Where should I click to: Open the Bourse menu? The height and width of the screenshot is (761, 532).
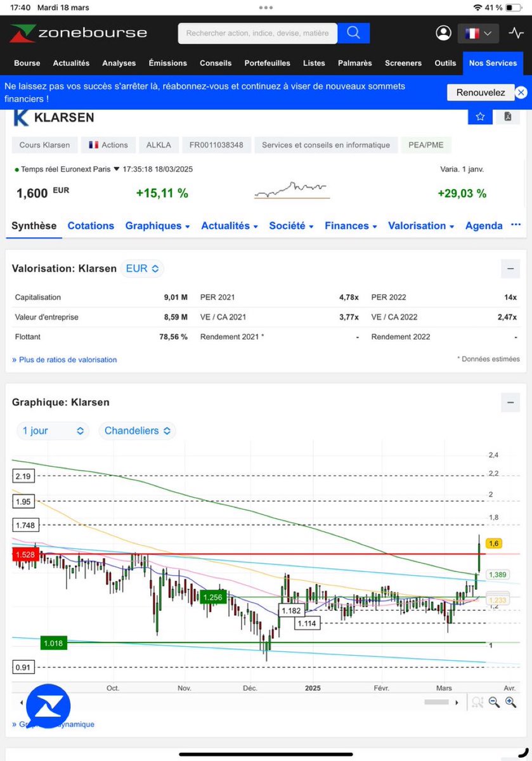[27, 63]
